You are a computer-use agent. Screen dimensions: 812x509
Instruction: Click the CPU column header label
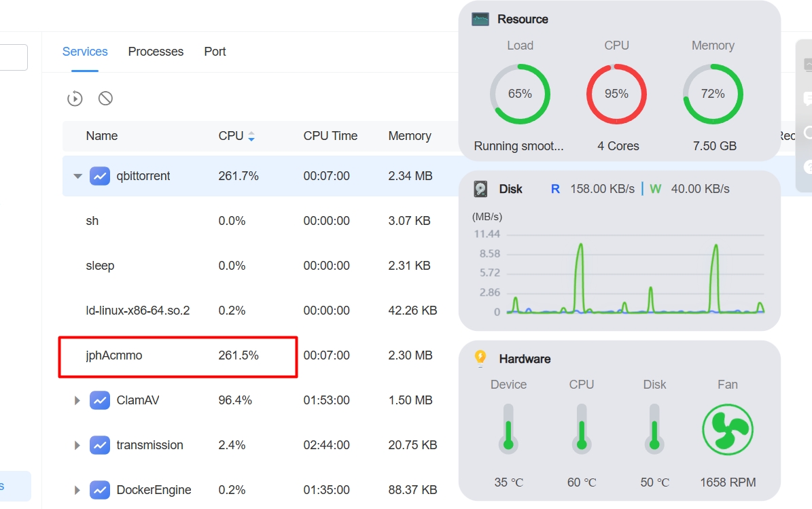coord(230,136)
